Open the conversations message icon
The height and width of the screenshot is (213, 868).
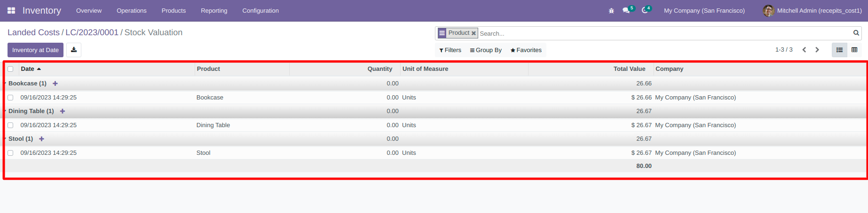coord(626,10)
